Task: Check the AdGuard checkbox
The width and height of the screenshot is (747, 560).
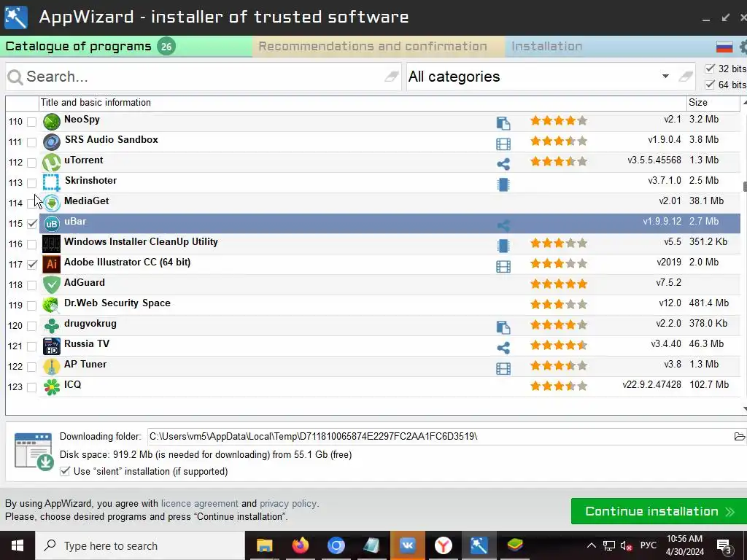Action: (x=31, y=285)
